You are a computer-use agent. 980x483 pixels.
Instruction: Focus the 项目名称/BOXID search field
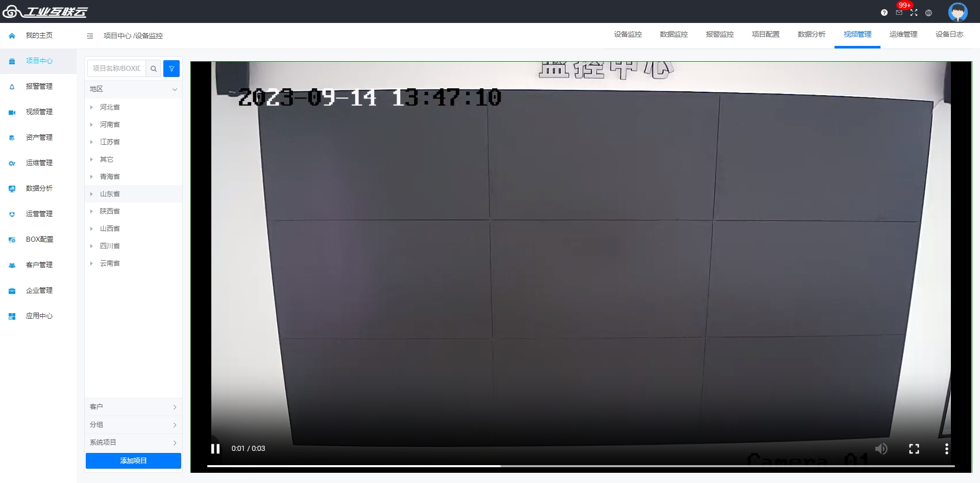116,68
